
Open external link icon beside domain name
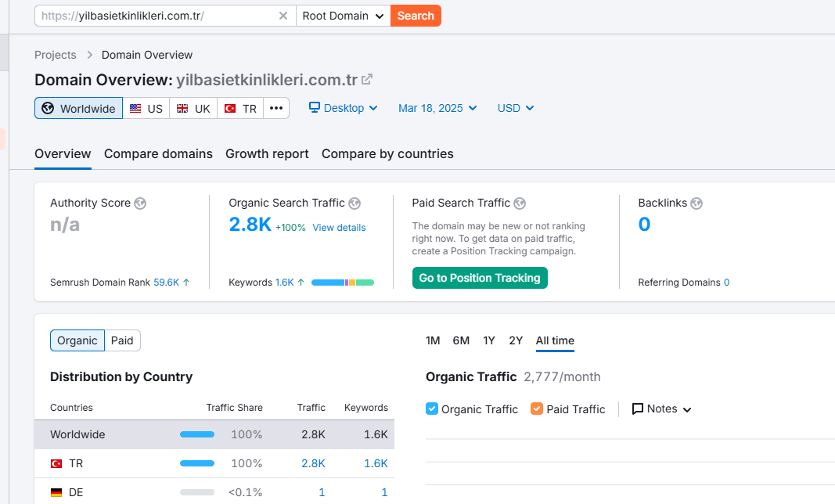367,80
